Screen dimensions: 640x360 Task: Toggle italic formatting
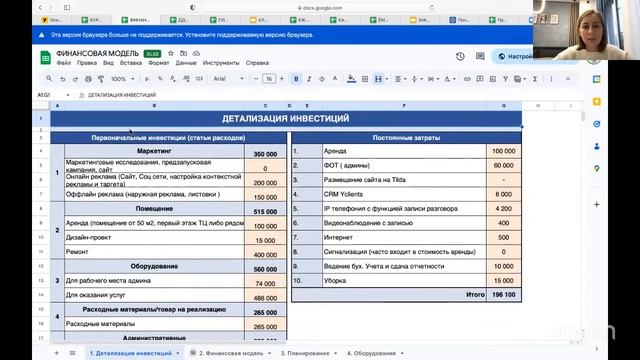coord(309,79)
